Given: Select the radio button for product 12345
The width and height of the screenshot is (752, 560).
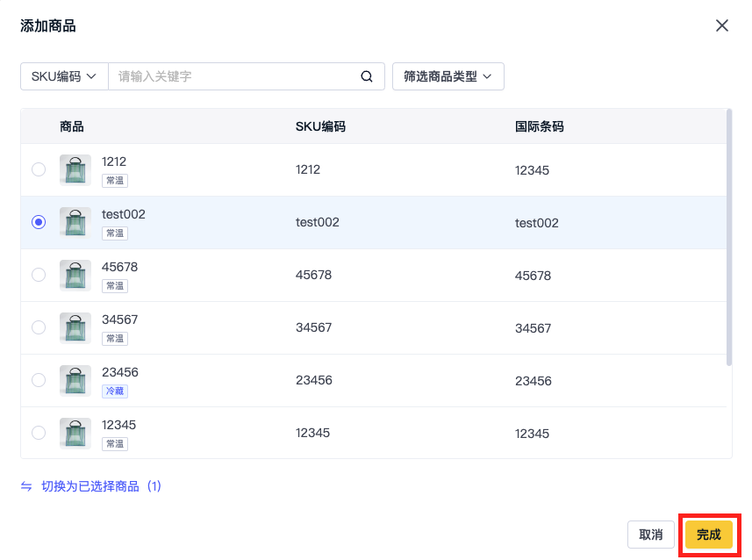Looking at the screenshot, I should (39, 433).
